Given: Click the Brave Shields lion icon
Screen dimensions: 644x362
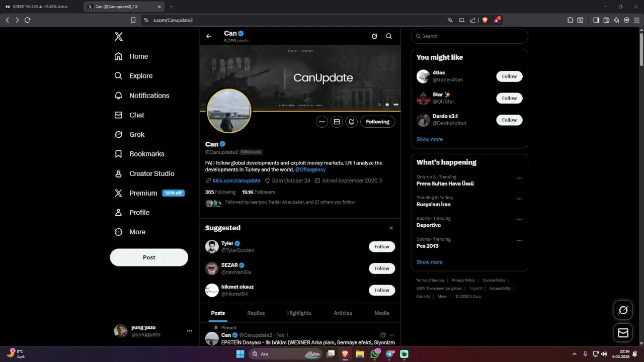Looking at the screenshot, I should point(485,20).
